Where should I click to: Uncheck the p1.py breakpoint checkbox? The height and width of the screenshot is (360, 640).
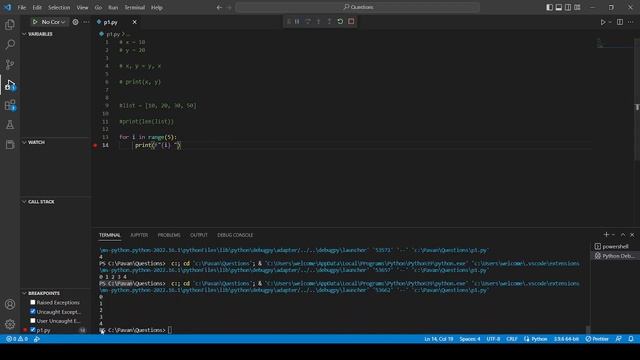point(33,330)
